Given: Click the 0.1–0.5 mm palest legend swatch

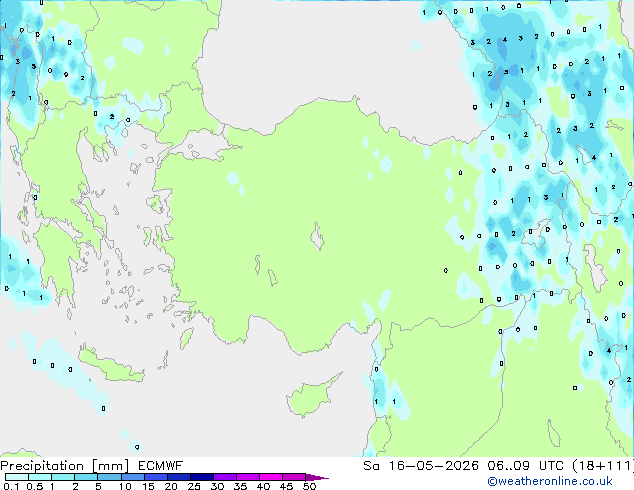Looking at the screenshot, I should point(17,477).
